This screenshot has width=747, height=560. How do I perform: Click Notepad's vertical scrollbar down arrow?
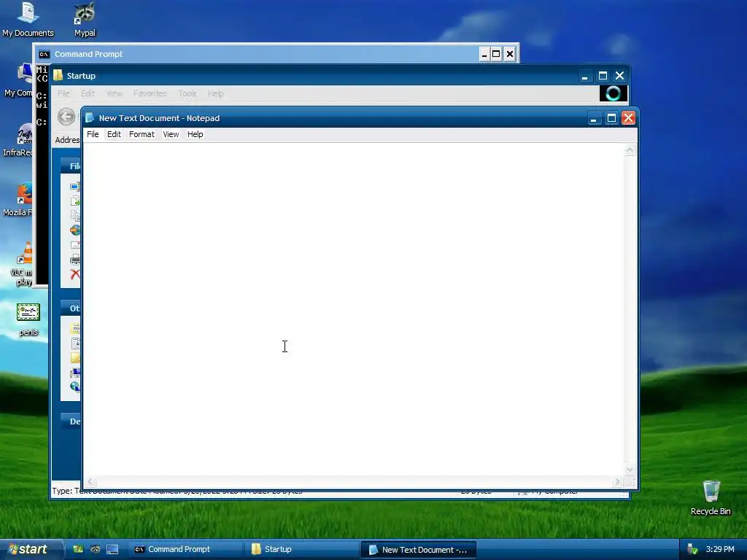(x=630, y=470)
